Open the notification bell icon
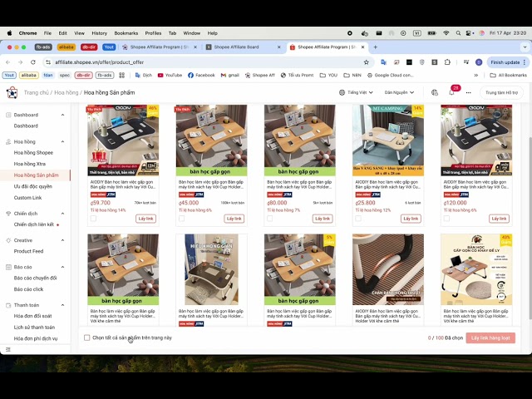The height and width of the screenshot is (399, 532). coord(451,92)
